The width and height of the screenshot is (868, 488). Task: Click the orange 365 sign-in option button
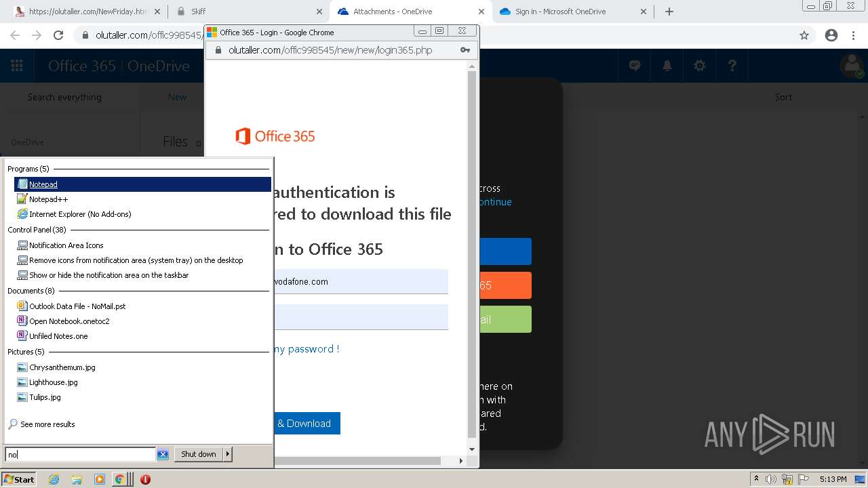(x=505, y=285)
